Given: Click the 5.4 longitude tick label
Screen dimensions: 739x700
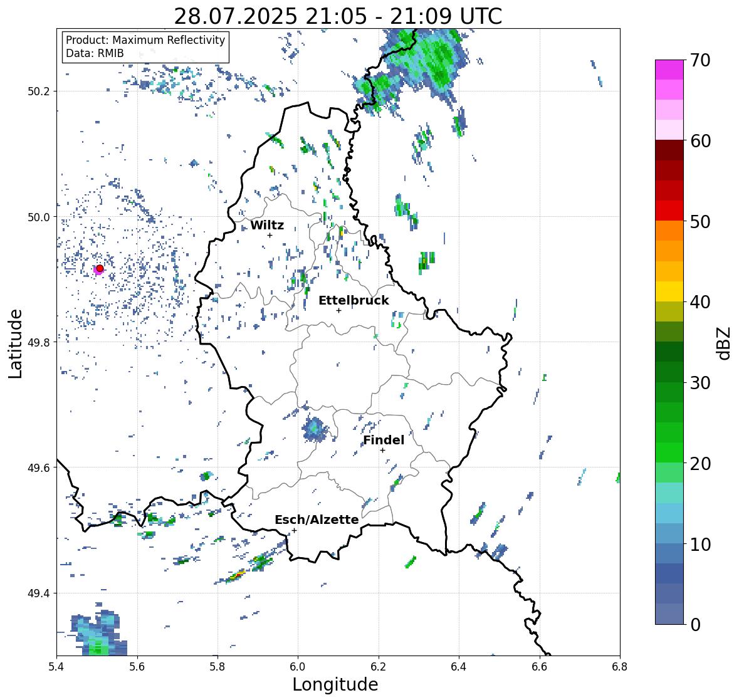Looking at the screenshot, I should click(56, 667).
